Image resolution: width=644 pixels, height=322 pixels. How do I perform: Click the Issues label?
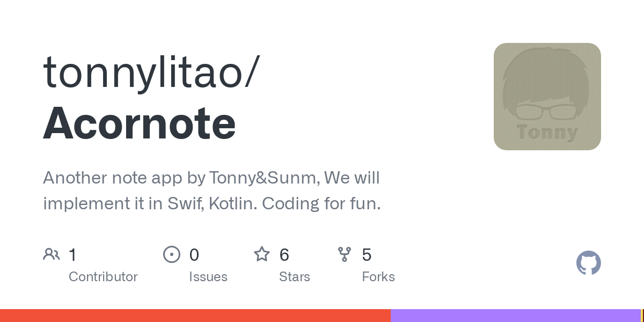point(208,277)
